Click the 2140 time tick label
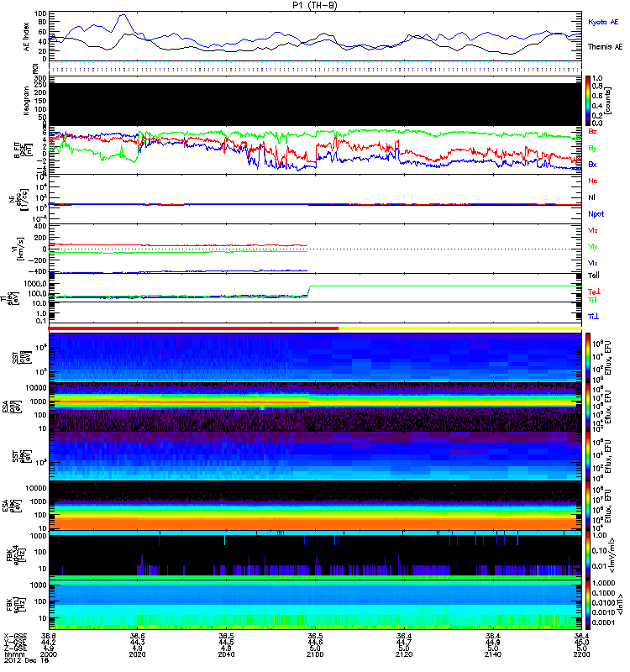 click(493, 654)
